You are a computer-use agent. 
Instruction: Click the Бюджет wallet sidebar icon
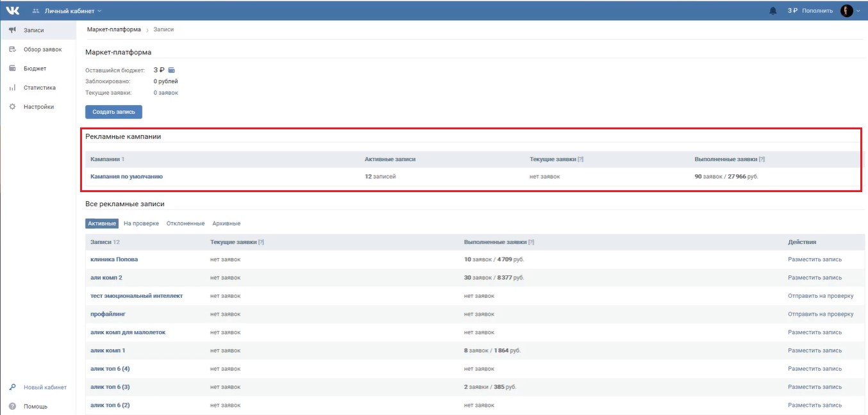pyautogui.click(x=12, y=69)
